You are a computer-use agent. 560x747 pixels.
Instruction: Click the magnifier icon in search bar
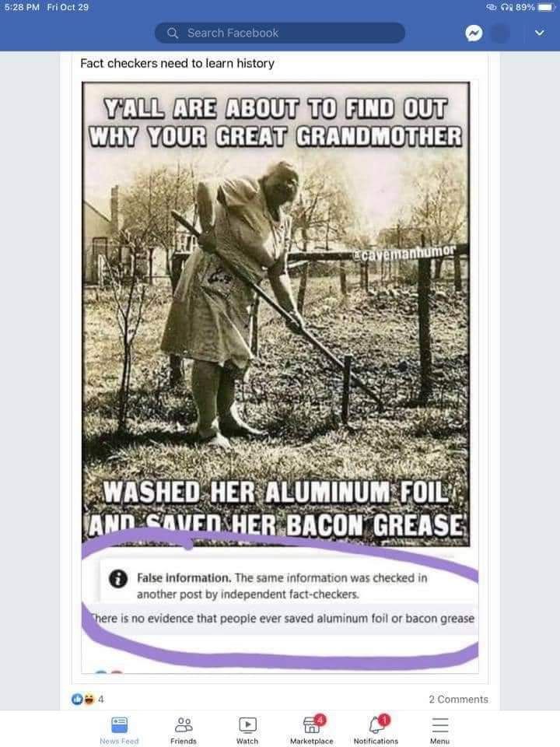click(173, 33)
